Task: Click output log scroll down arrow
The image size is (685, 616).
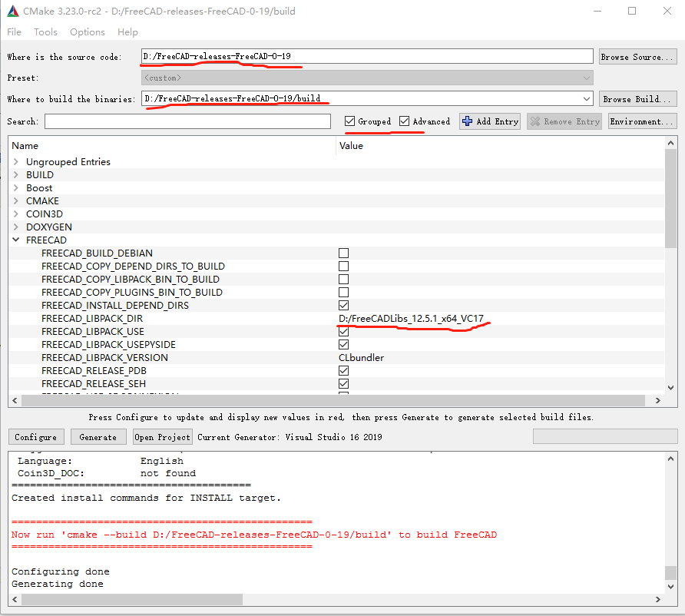Action: coord(670,587)
